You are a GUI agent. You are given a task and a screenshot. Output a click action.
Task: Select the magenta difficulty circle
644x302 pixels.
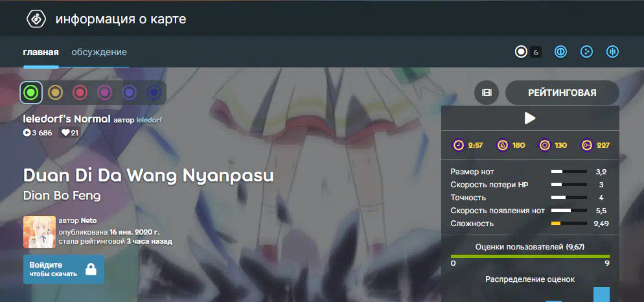105,93
